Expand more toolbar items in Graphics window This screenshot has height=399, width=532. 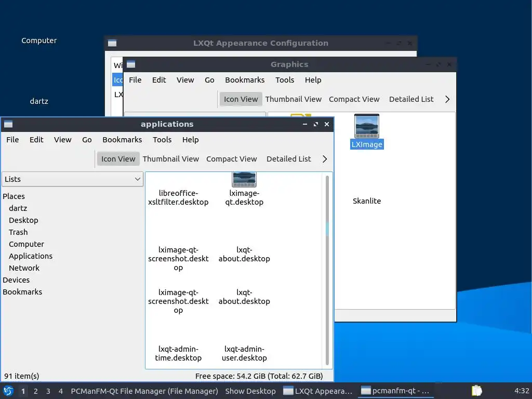(x=447, y=99)
